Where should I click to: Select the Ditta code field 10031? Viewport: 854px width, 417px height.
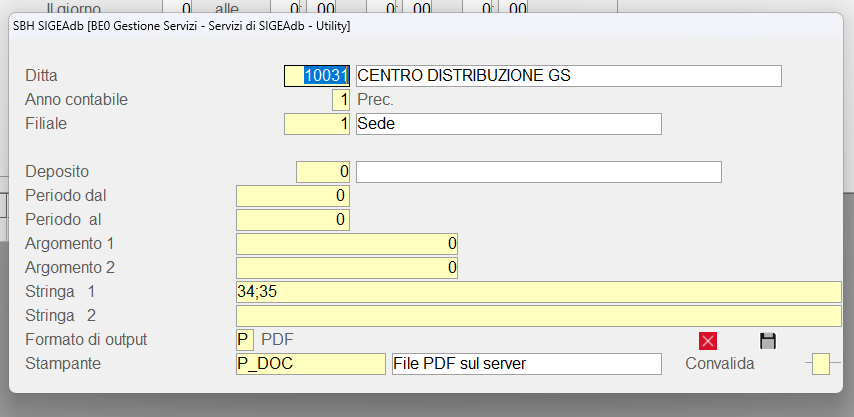(318, 76)
